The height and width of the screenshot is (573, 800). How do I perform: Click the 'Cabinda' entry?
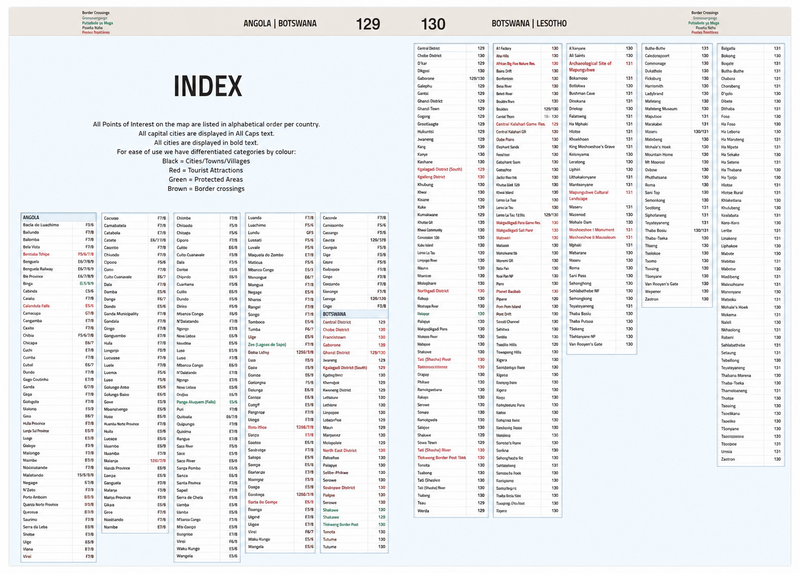click(30, 291)
